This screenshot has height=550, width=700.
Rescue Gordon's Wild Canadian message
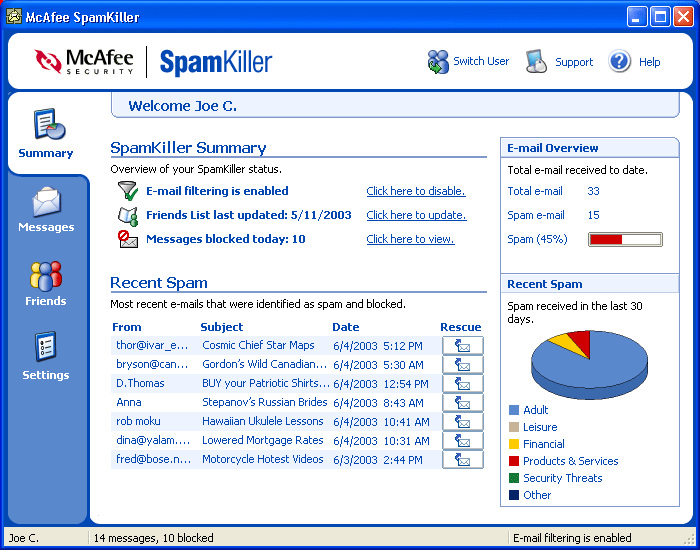tap(462, 365)
